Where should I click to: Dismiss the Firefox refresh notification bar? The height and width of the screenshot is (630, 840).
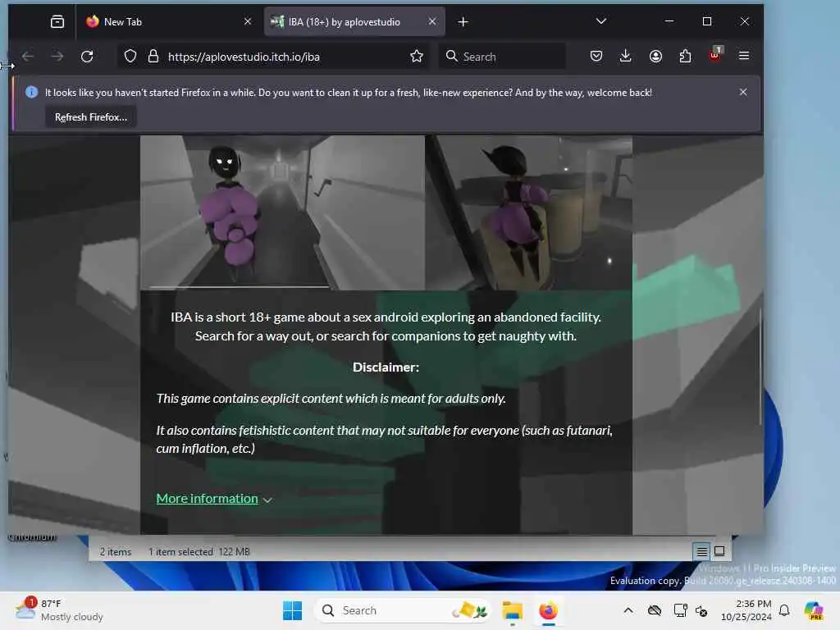click(x=743, y=92)
